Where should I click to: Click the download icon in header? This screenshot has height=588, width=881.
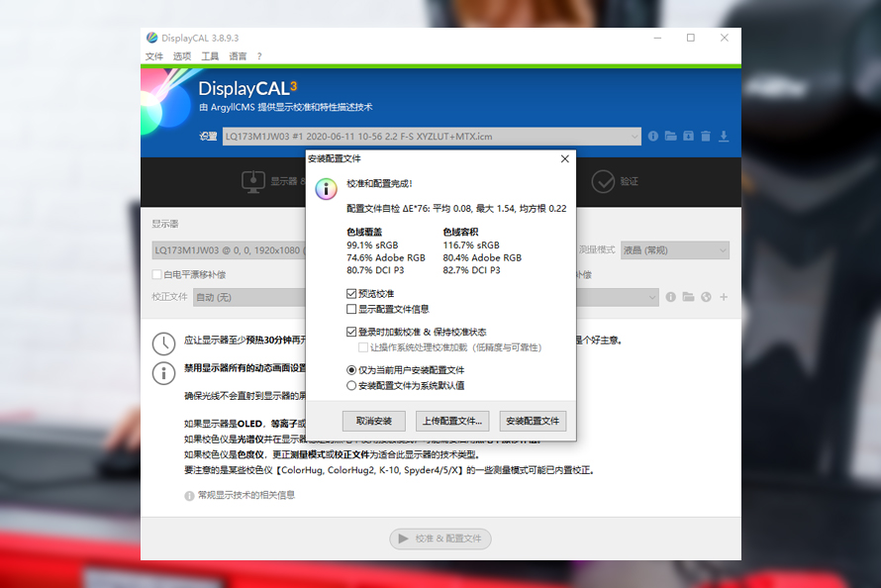tap(724, 136)
